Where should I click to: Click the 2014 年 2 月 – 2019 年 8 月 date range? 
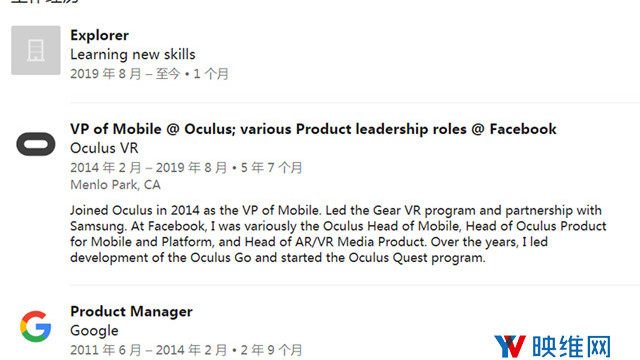click(148, 168)
